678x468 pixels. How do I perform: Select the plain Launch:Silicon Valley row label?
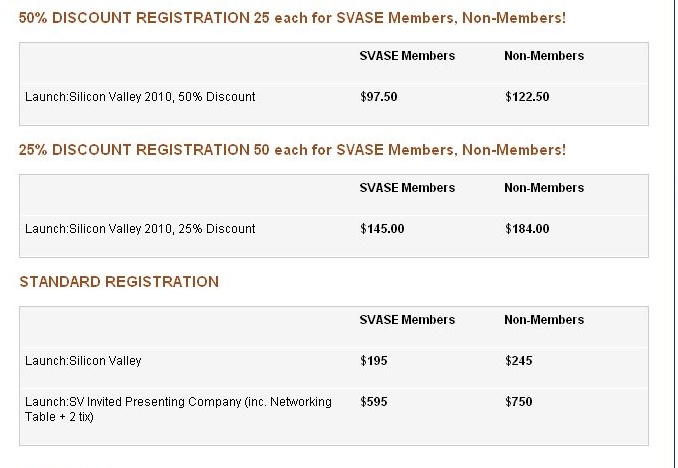tap(83, 361)
